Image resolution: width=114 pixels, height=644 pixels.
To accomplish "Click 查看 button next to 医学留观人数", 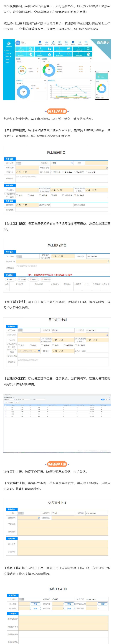I will pos(103,604).
